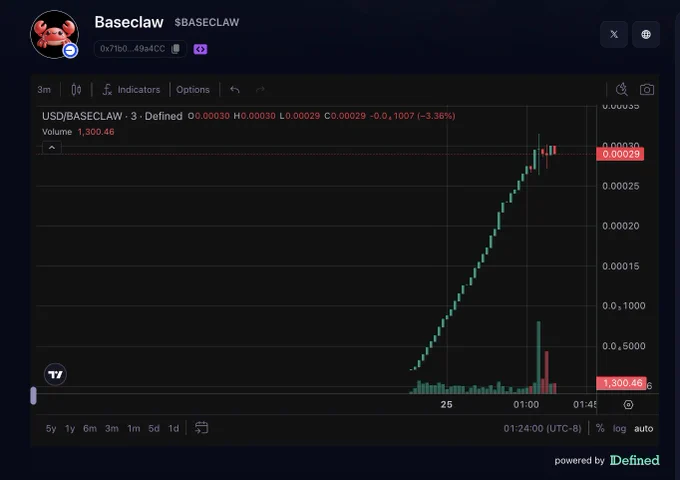Click the purple embed code icon
The width and height of the screenshot is (680, 480).
(x=200, y=49)
